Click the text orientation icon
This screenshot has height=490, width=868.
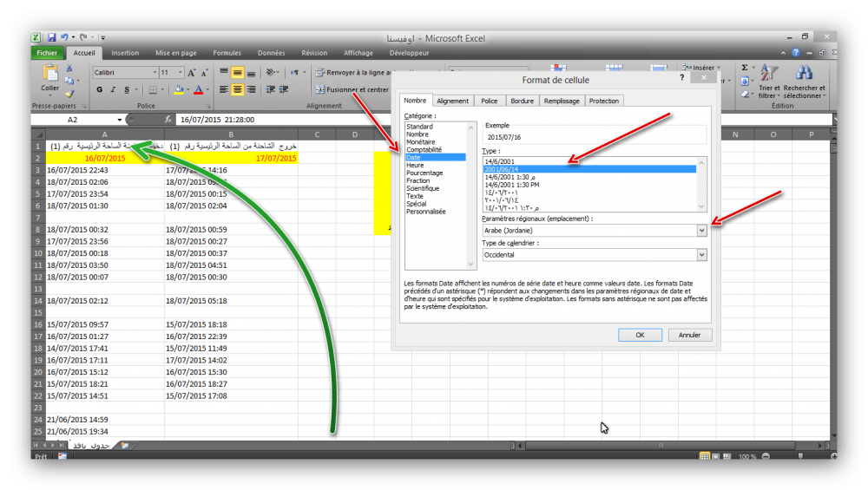tap(271, 73)
